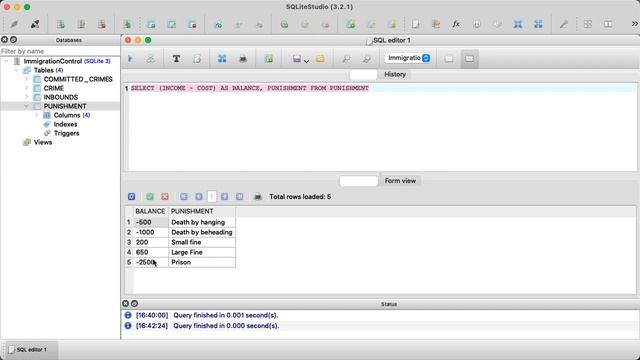Image resolution: width=640 pixels, height=360 pixels.
Task: Expand the COMMITTED_CRIMES table node
Action: click(x=27, y=79)
